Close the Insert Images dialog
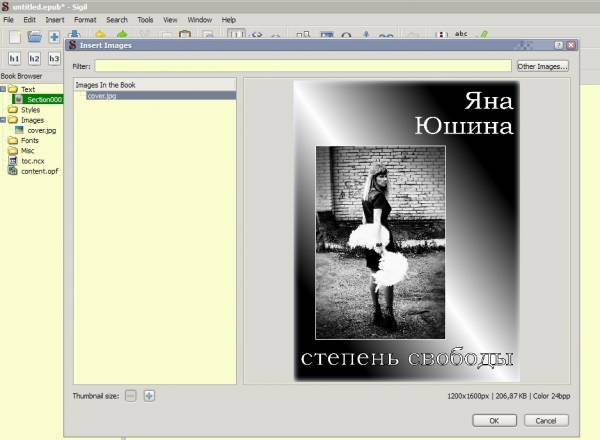600x440 pixels. coord(571,45)
